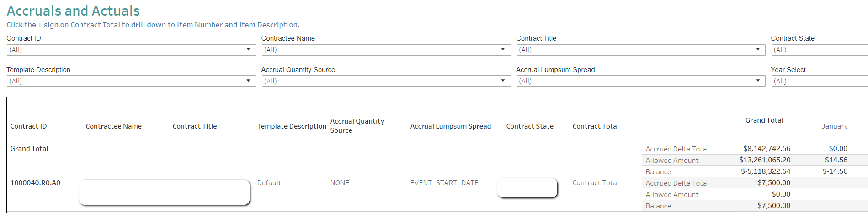Click the Contract Total column header
The height and width of the screenshot is (213, 868).
(595, 126)
